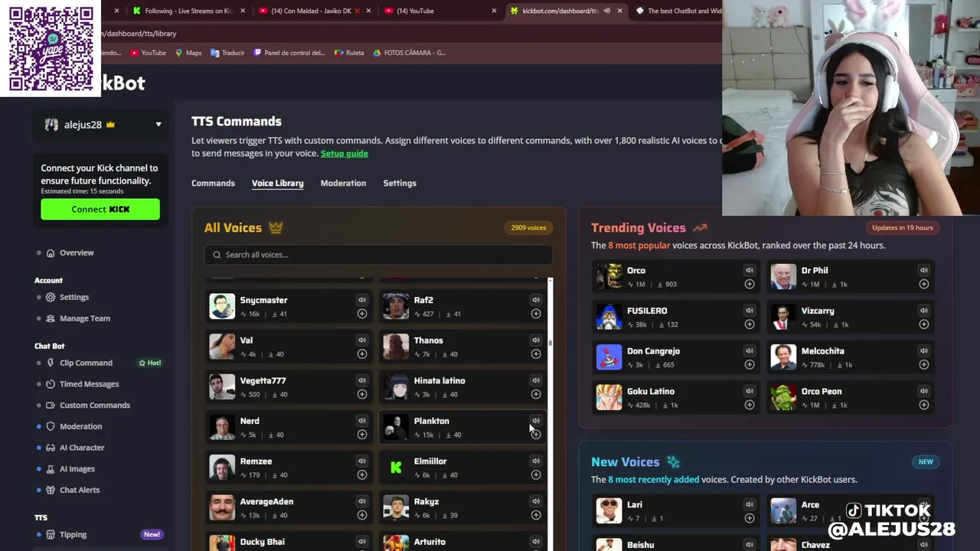Play preview of Raf2 voice
The image size is (980, 551).
click(x=536, y=300)
